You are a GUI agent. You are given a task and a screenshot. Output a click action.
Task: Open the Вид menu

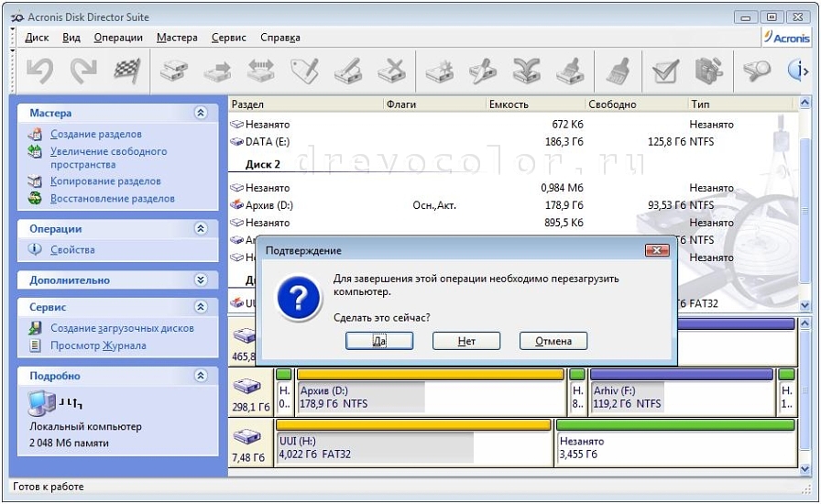tap(71, 38)
